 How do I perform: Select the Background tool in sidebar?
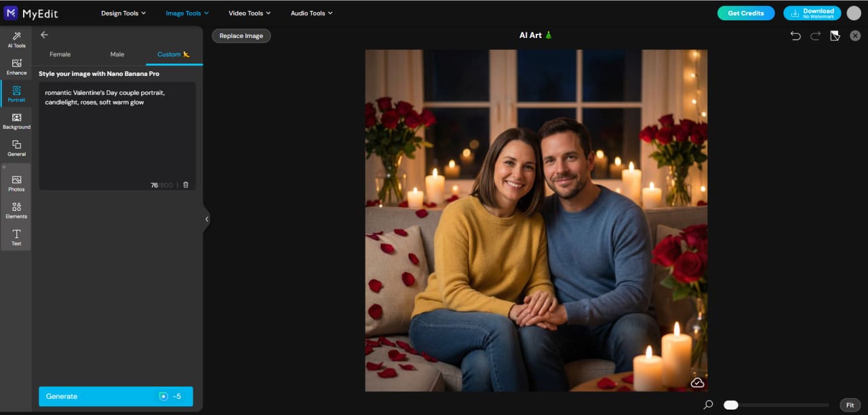pyautogui.click(x=16, y=121)
